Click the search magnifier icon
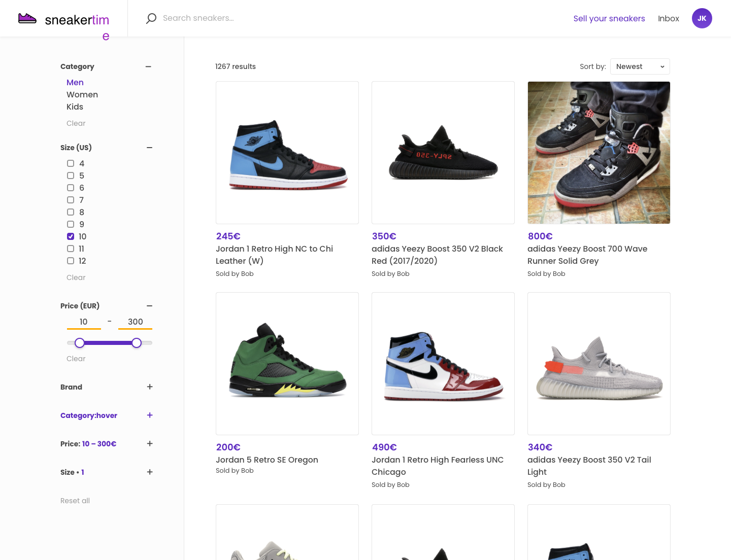 click(151, 18)
